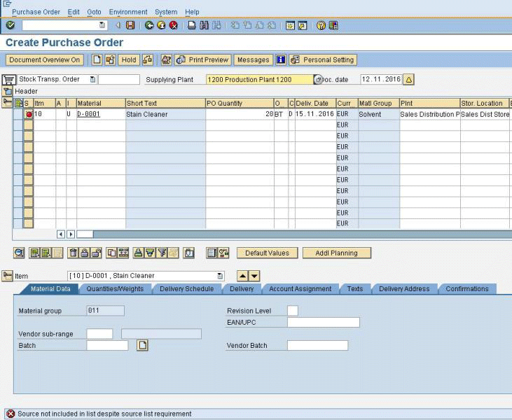Viewport: 512px width, 420px height.
Task: Click the Print icon in standard toolbar
Action: pyautogui.click(x=192, y=25)
